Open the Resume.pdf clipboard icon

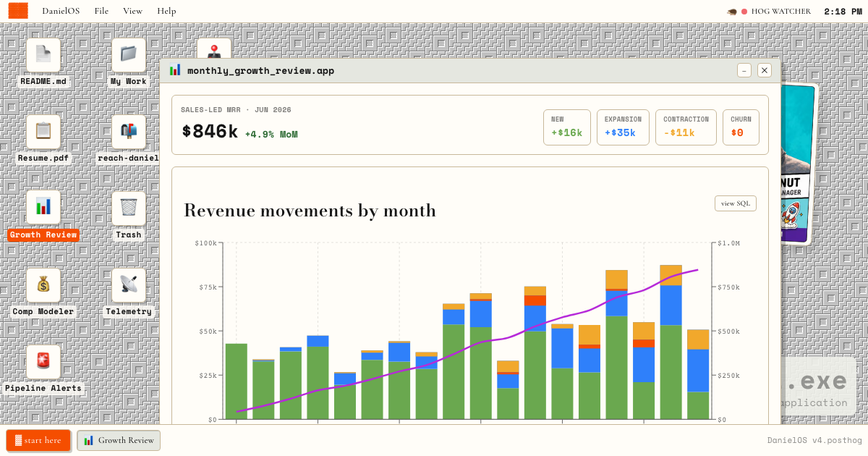point(43,132)
